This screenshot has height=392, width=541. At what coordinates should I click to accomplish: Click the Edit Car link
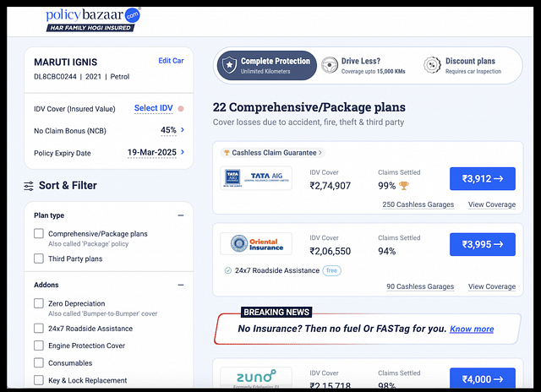[171, 61]
